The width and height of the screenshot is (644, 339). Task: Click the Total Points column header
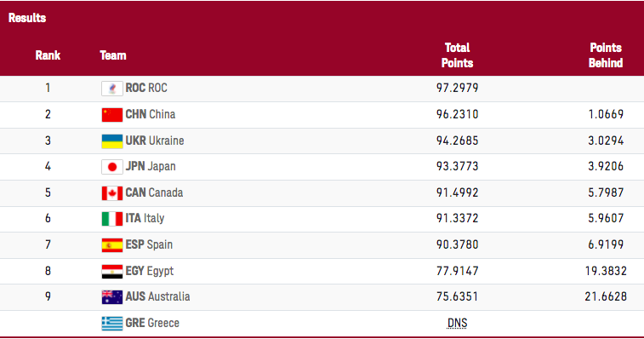[457, 55]
